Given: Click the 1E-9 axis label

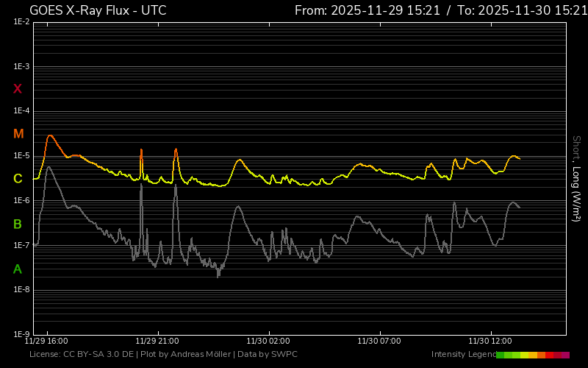Looking at the screenshot, I should coord(21,334).
